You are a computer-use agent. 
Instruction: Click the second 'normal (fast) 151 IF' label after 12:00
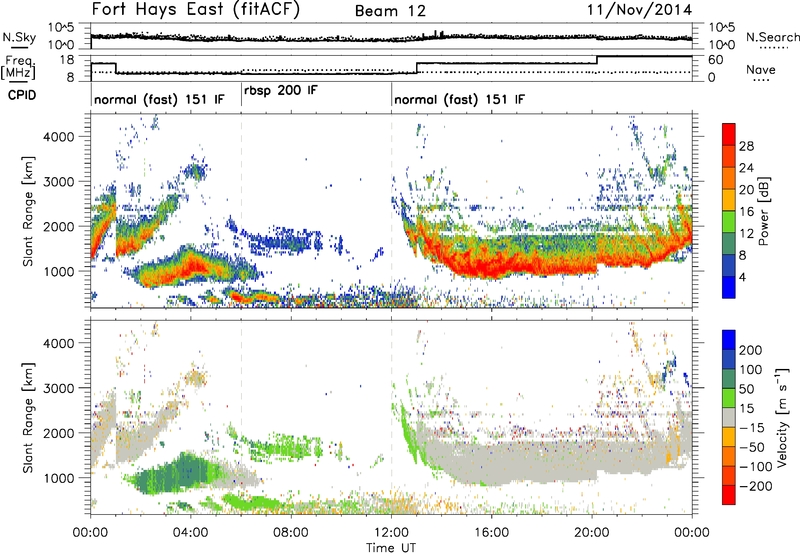pyautogui.click(x=459, y=99)
